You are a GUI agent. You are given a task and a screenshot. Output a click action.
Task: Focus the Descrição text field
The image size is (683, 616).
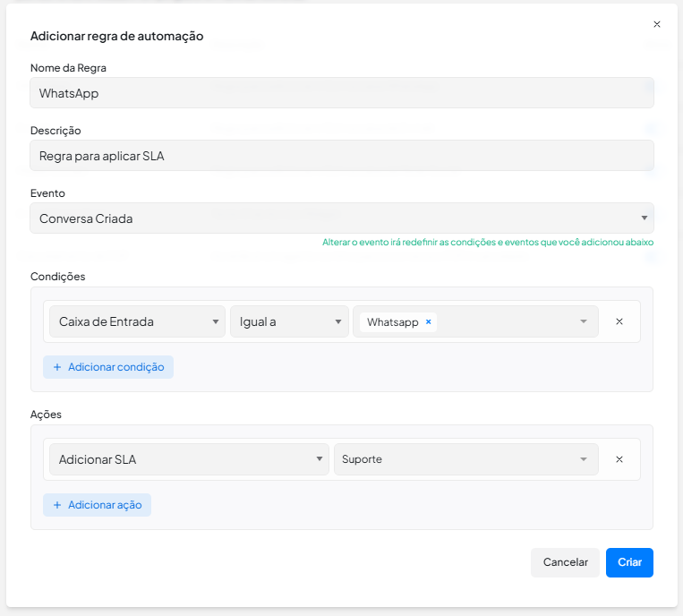click(341, 156)
